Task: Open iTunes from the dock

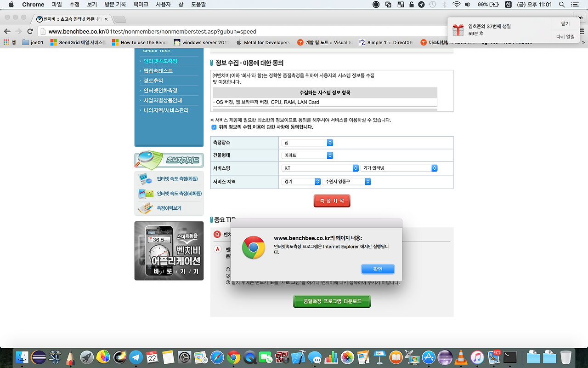Action: click(477, 357)
